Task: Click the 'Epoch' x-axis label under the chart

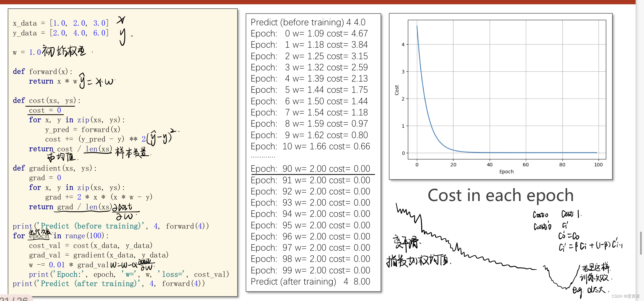Action: (507, 172)
